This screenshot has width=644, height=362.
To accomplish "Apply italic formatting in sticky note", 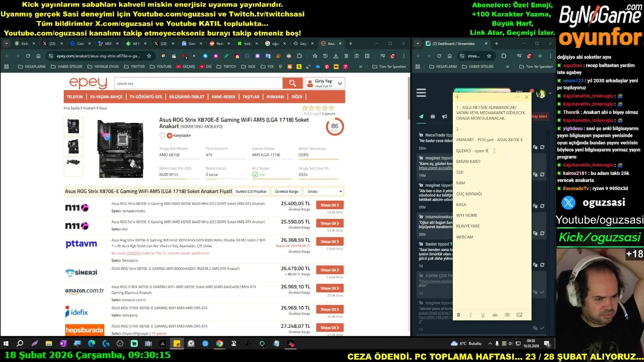I will pyautogui.click(x=470, y=315).
